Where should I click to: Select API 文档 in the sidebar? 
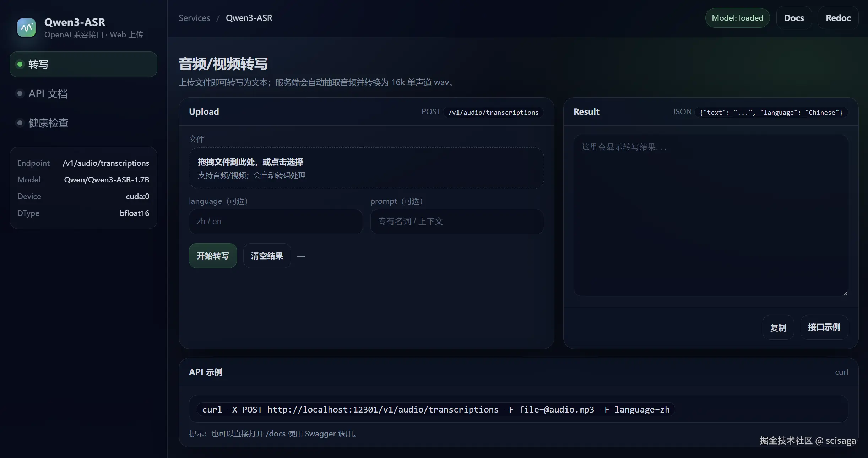click(x=48, y=93)
